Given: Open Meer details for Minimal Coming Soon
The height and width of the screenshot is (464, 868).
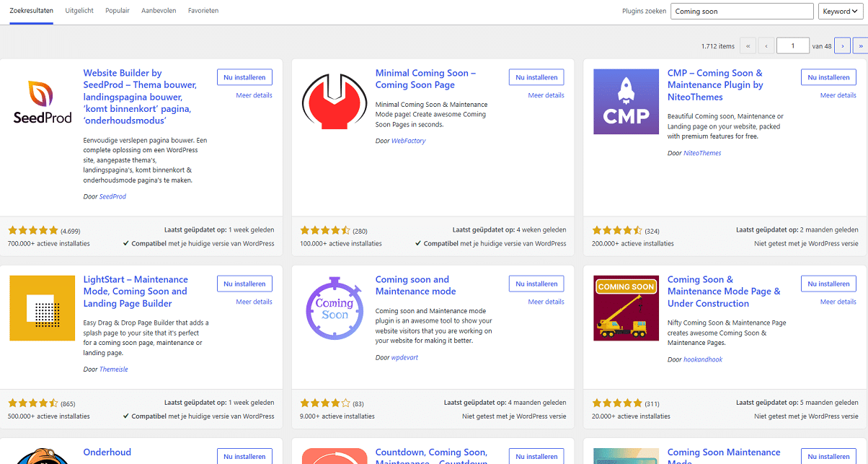Looking at the screenshot, I should pyautogui.click(x=546, y=95).
